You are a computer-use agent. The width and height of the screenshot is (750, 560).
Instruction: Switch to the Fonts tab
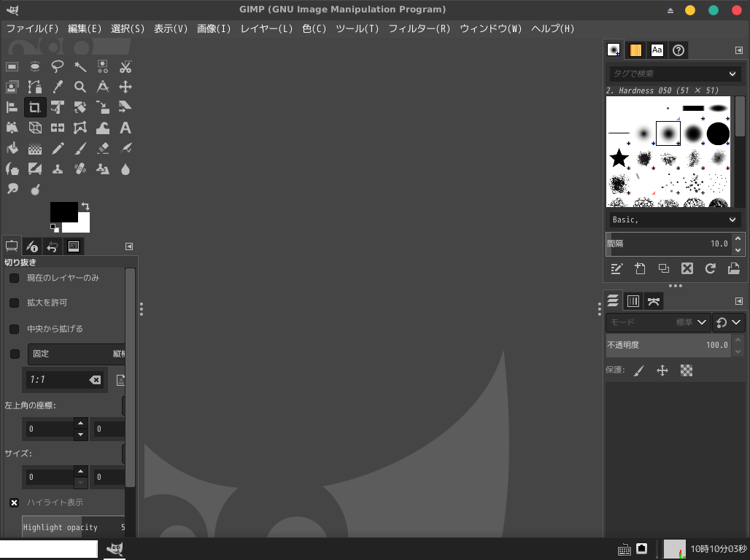(x=657, y=50)
